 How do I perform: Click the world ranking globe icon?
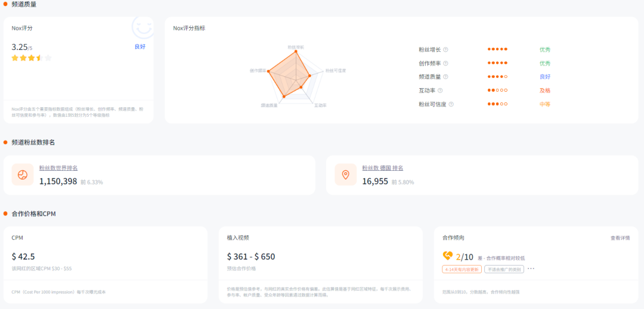(x=23, y=174)
